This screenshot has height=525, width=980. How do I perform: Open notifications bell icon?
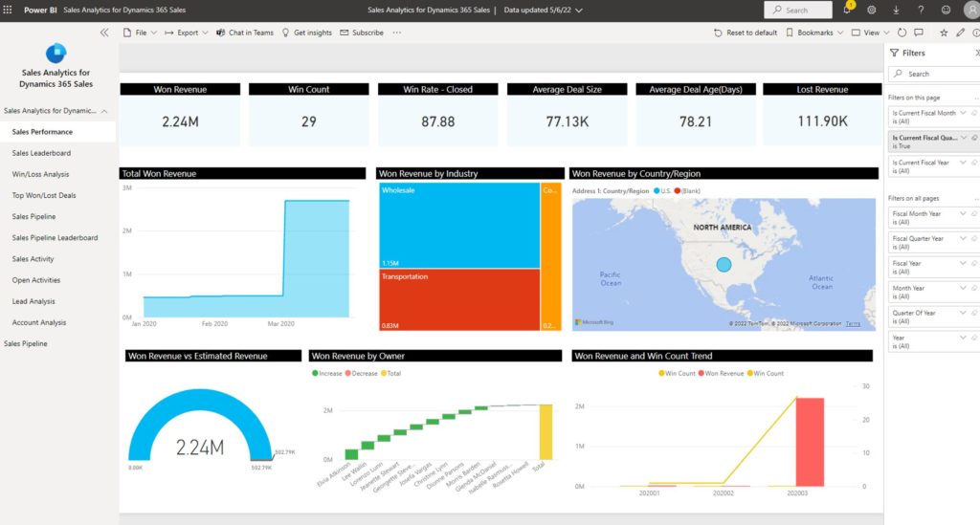click(848, 10)
